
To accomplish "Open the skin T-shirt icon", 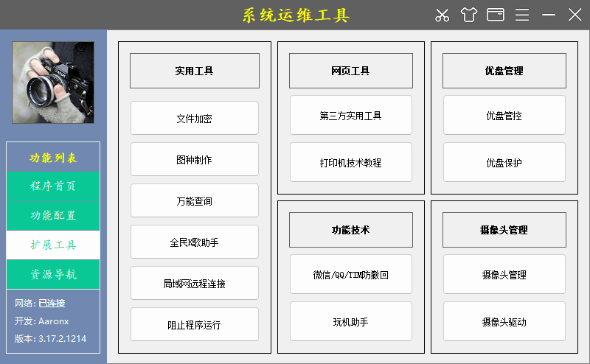I will (469, 15).
